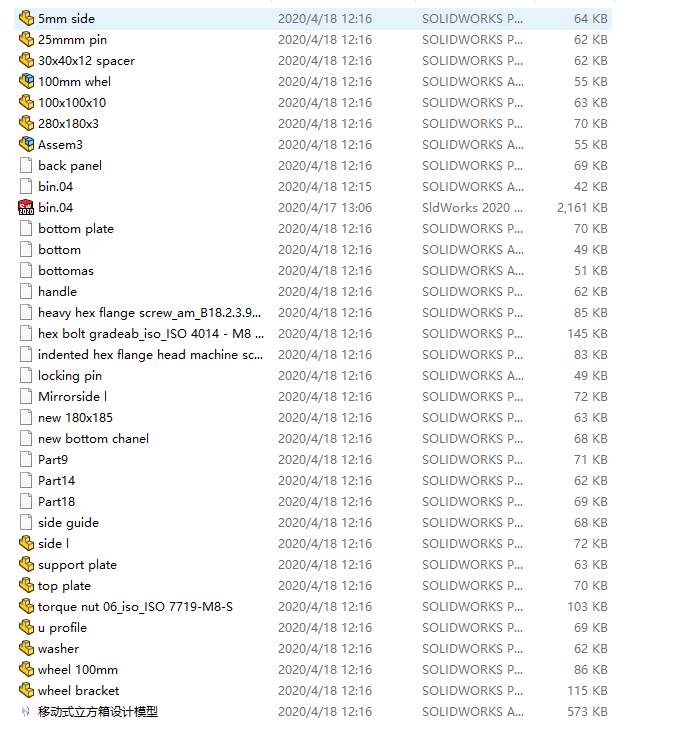Select the file named bottomas
The width and height of the screenshot is (678, 741).
66,271
